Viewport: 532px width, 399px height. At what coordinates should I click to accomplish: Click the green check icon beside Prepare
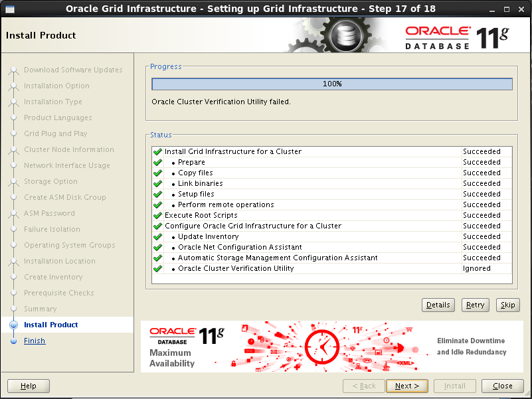pyautogui.click(x=157, y=162)
